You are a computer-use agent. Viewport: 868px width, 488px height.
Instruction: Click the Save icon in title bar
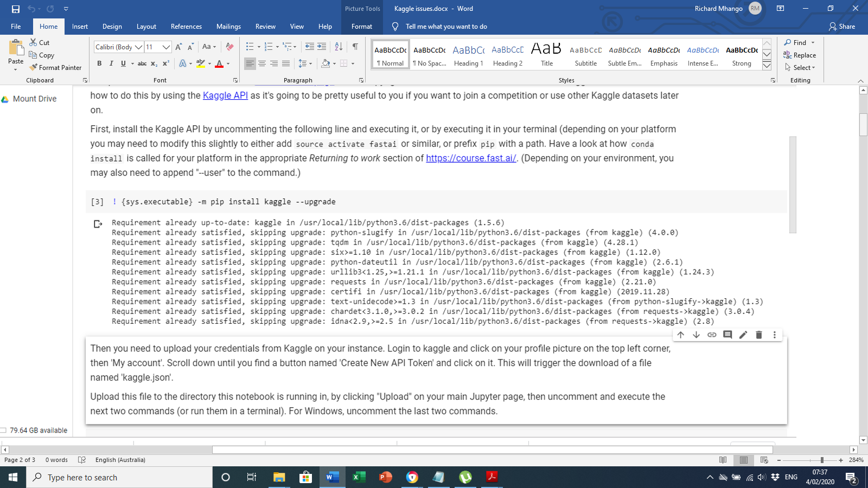[15, 9]
